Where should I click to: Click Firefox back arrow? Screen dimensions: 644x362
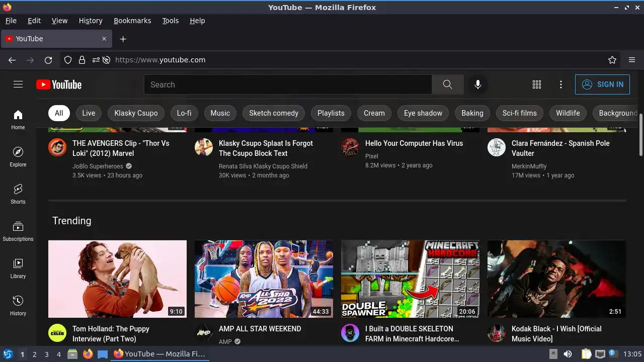[x=12, y=60]
